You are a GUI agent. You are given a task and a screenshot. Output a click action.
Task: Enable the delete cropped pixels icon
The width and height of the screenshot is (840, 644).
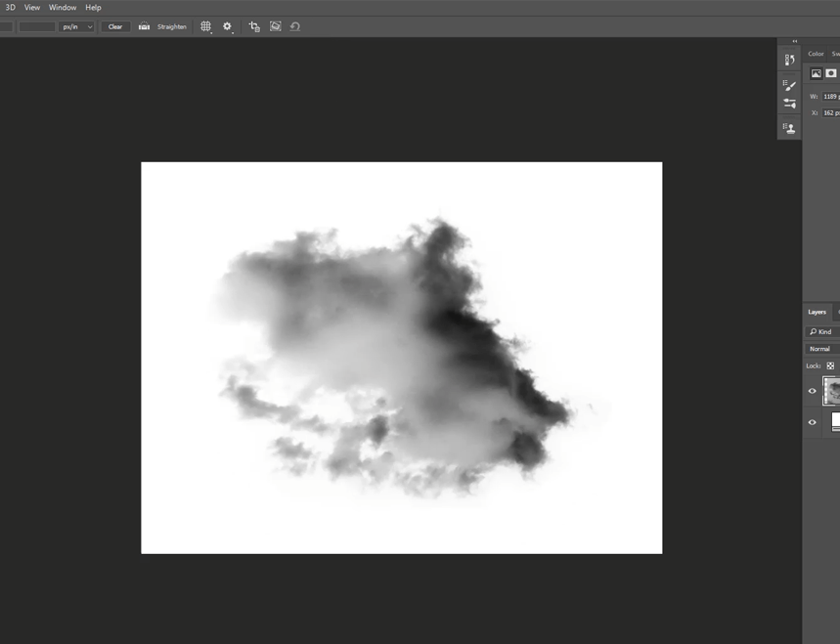pos(253,26)
